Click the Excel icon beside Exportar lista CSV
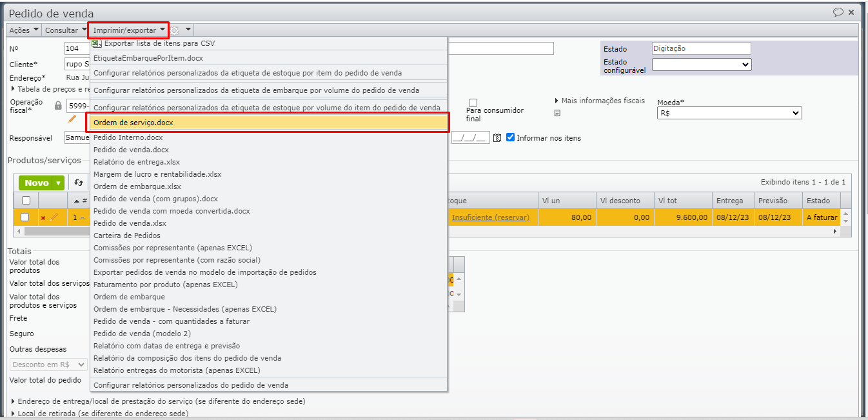Screen dimensions: 868x420 pos(96,43)
